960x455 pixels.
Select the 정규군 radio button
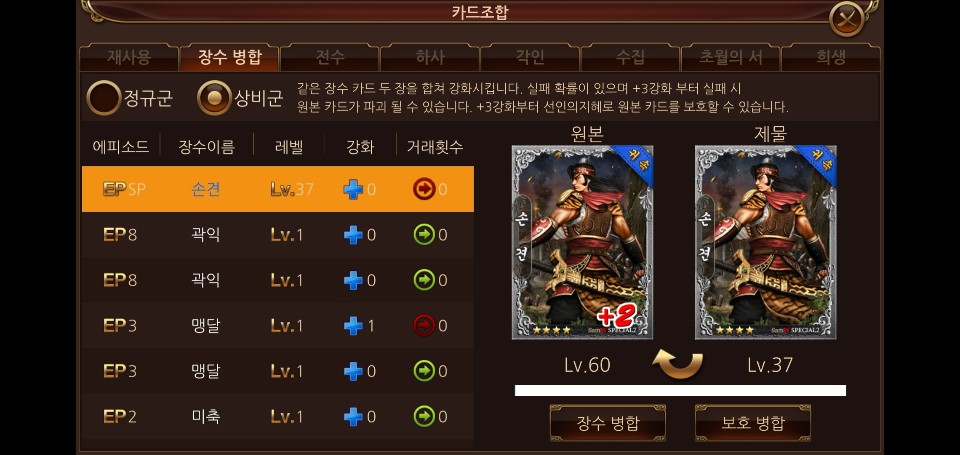click(103, 98)
